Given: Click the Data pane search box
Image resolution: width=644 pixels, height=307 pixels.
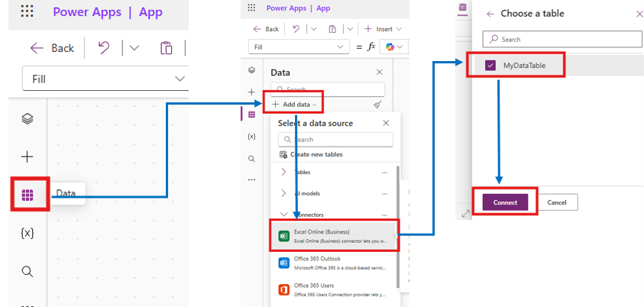Looking at the screenshot, I should (328, 89).
